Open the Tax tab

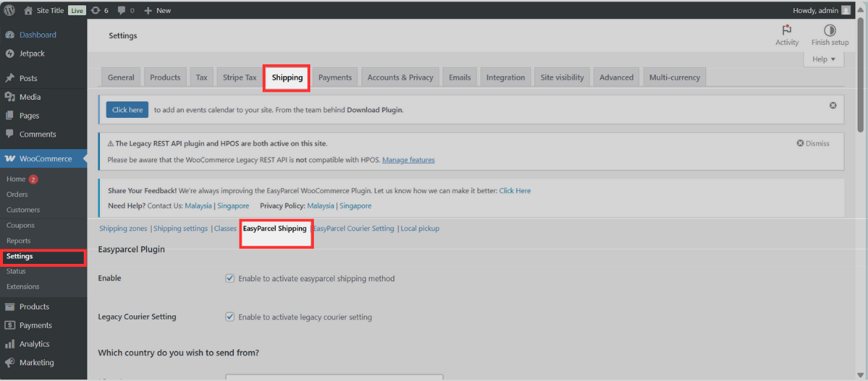tap(202, 77)
